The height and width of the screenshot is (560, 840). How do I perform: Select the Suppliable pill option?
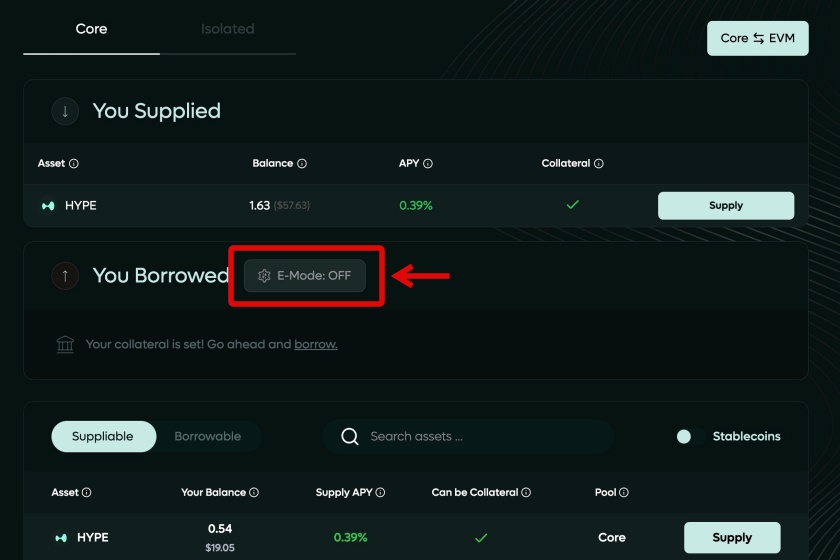[103, 436]
